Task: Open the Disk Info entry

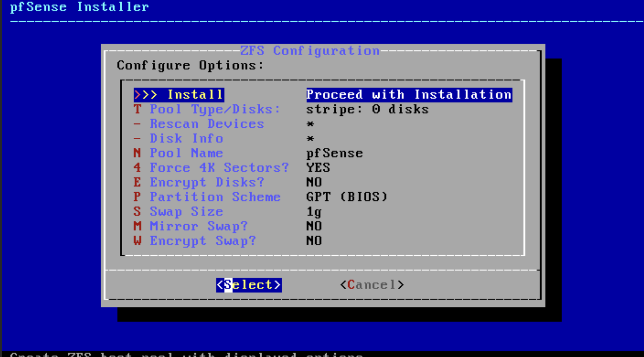Action: (x=178, y=138)
